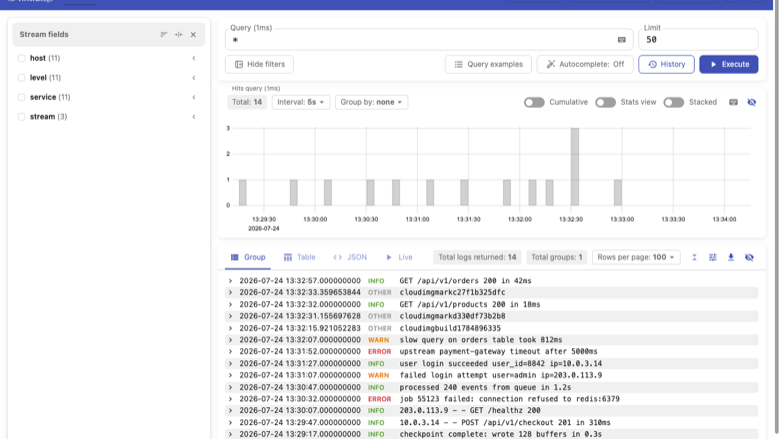Expand the level field values

coord(194,78)
